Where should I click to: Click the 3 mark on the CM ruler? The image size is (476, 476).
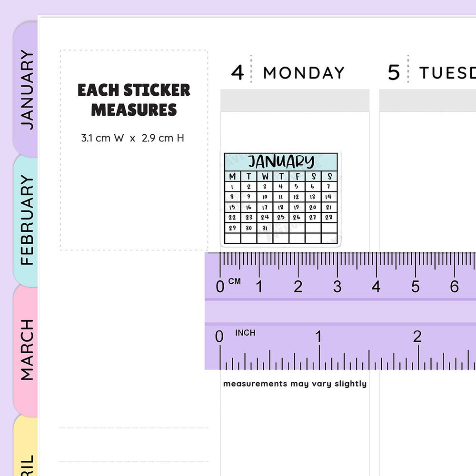pos(337,287)
